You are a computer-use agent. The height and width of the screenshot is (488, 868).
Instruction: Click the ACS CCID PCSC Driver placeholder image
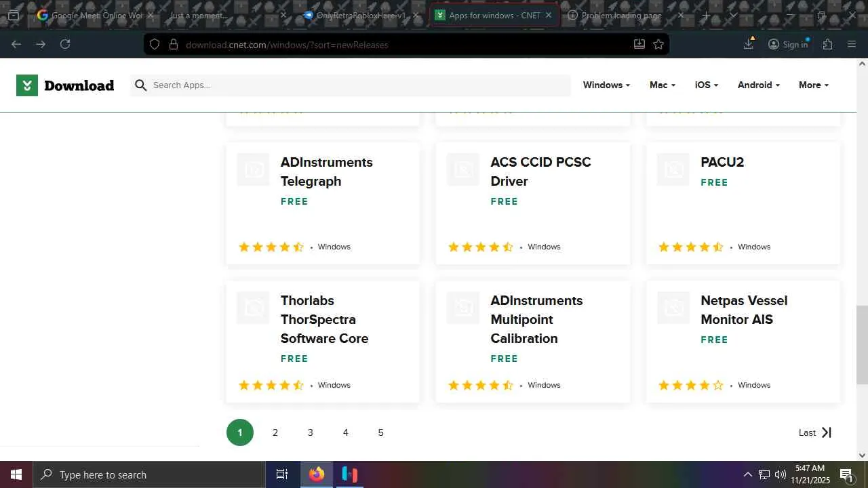[463, 169]
